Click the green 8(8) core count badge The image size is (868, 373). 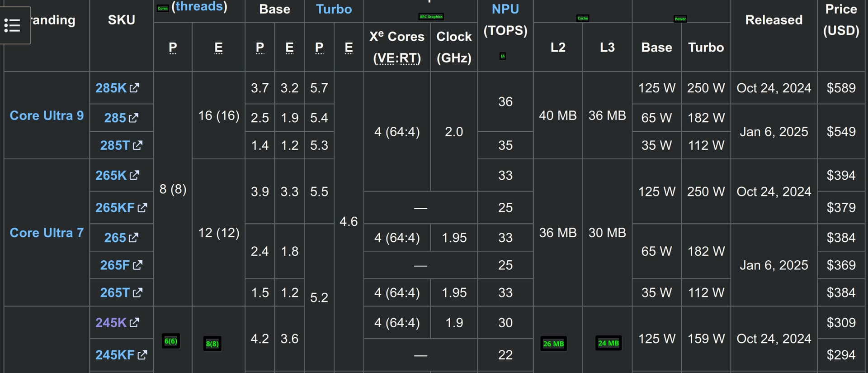pyautogui.click(x=212, y=344)
